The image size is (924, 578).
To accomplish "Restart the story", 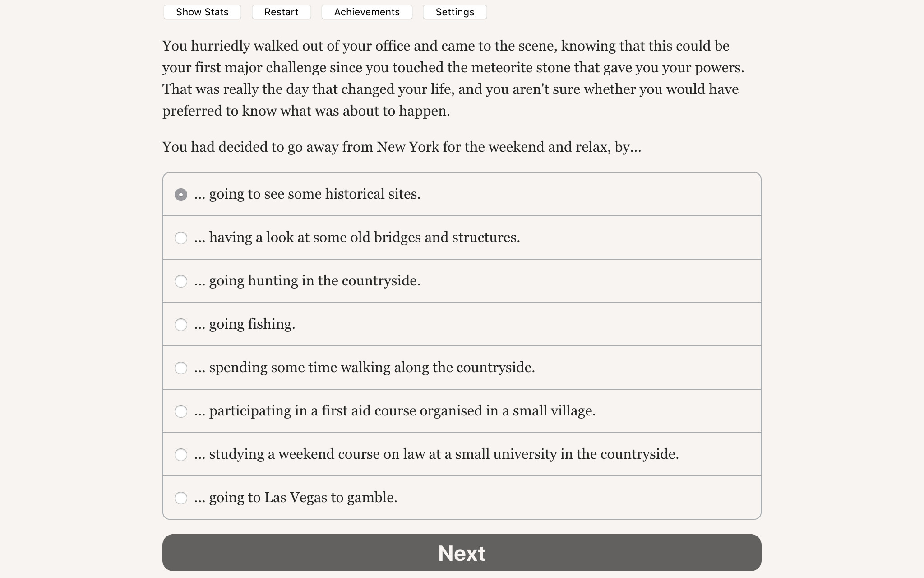I will point(281,12).
